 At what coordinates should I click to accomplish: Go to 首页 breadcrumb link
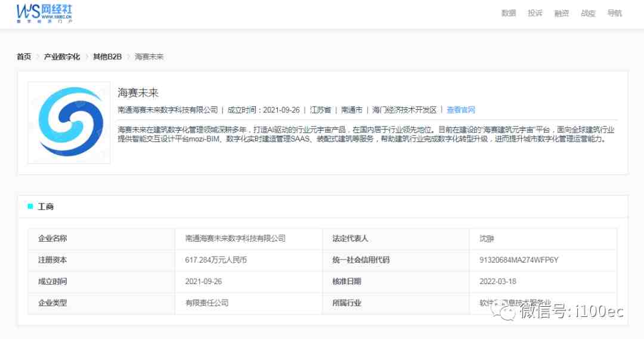click(24, 57)
